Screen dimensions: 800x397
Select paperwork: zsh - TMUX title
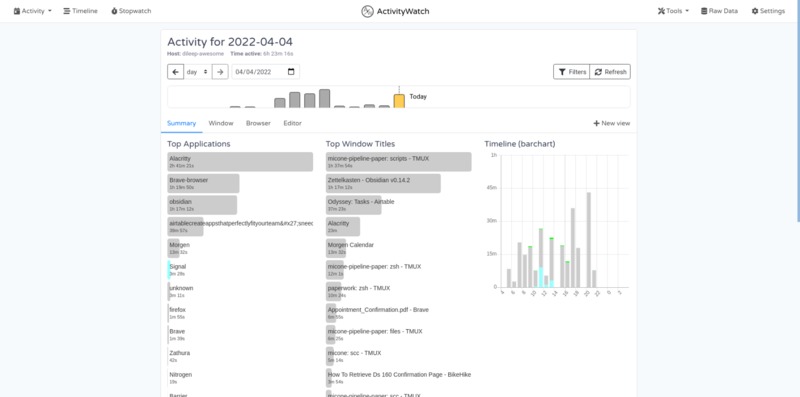point(359,291)
